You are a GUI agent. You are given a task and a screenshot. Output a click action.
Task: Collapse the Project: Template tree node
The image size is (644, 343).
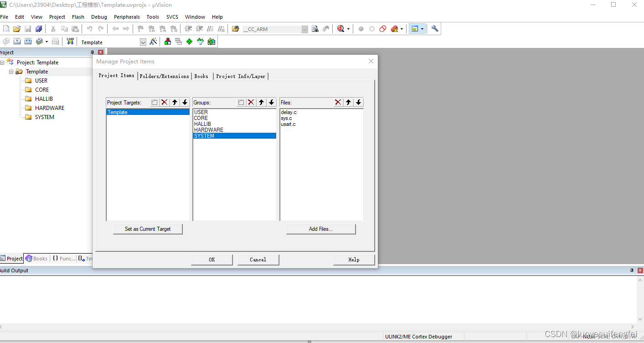(x=2, y=62)
